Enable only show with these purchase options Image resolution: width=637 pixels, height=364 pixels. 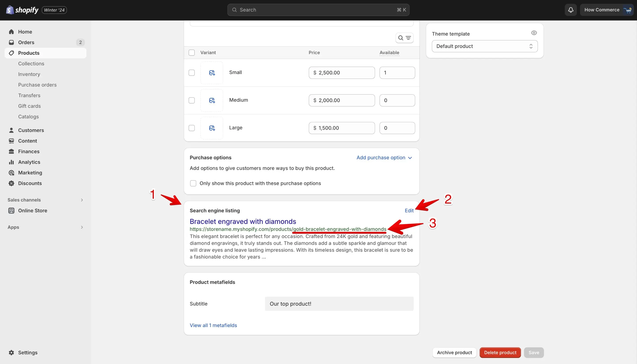coord(193,183)
